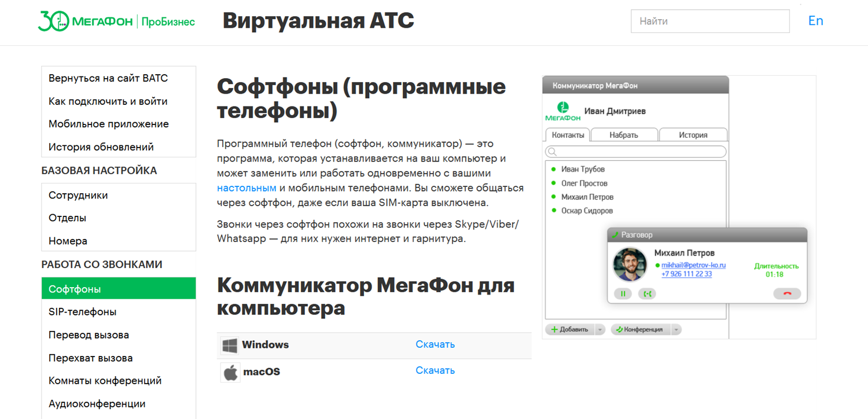Viewport: 868px width, 419px height.
Task: Click the Виртуальная АТС header title
Action: click(318, 21)
